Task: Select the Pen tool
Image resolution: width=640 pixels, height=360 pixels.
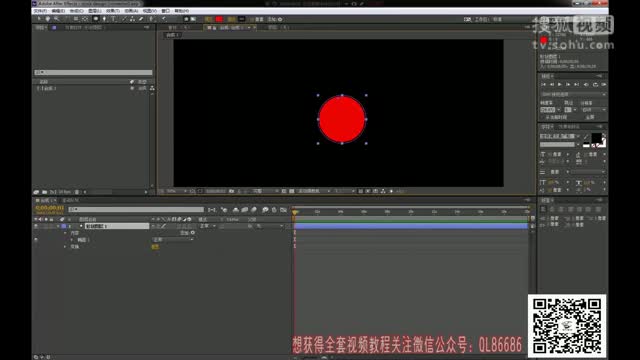Action: click(x=104, y=19)
